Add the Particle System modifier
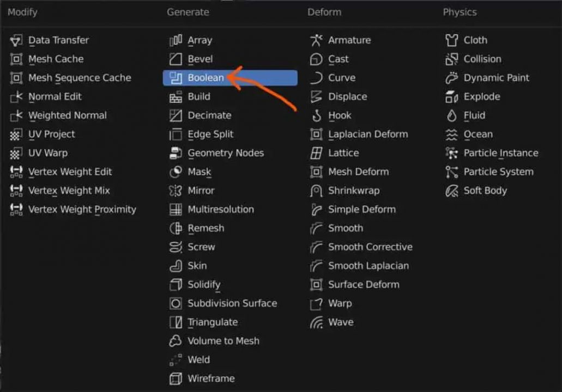 pyautogui.click(x=498, y=171)
